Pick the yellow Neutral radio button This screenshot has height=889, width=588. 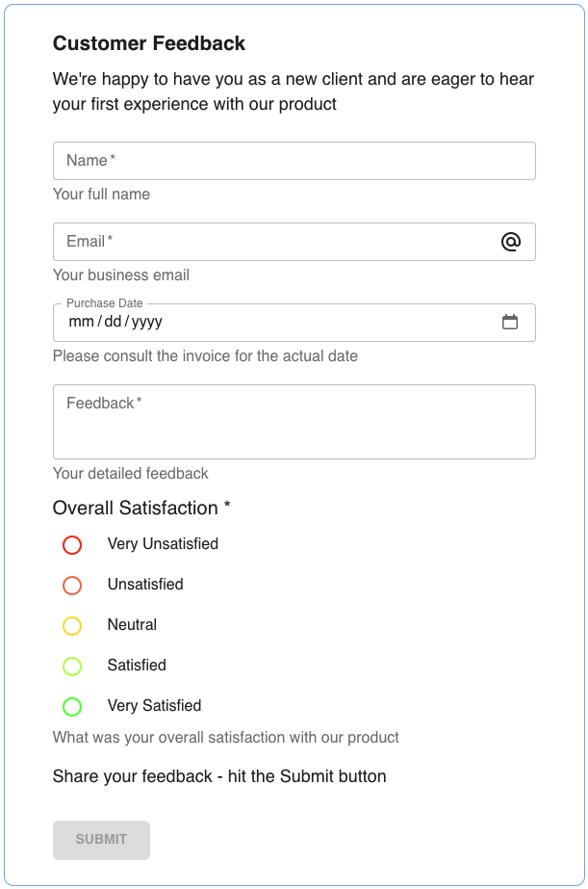(72, 626)
